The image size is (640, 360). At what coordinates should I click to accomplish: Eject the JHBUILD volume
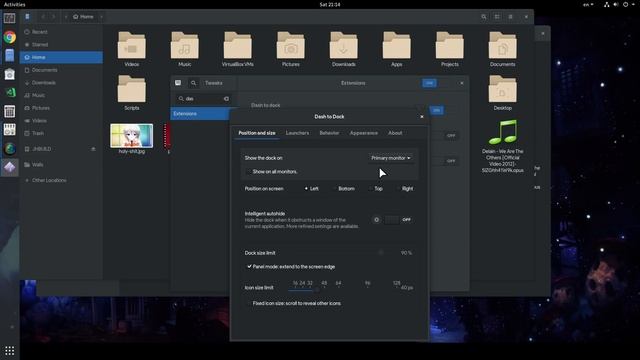pos(93,149)
